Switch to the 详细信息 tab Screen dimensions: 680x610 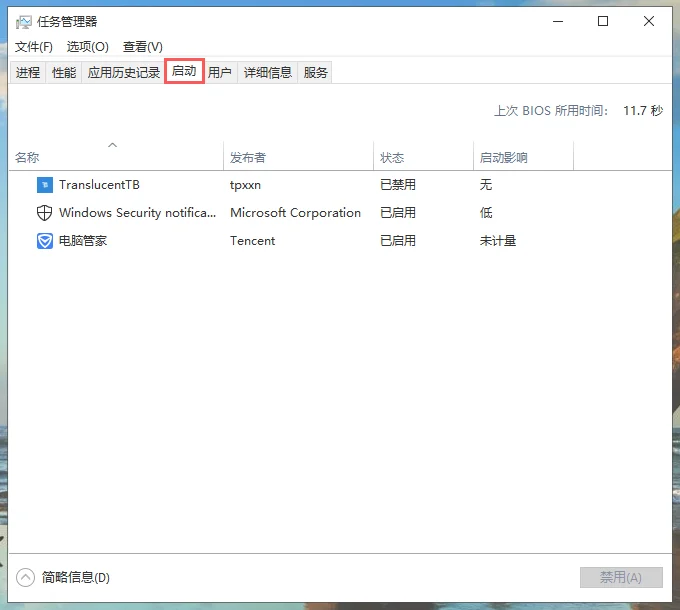click(268, 72)
